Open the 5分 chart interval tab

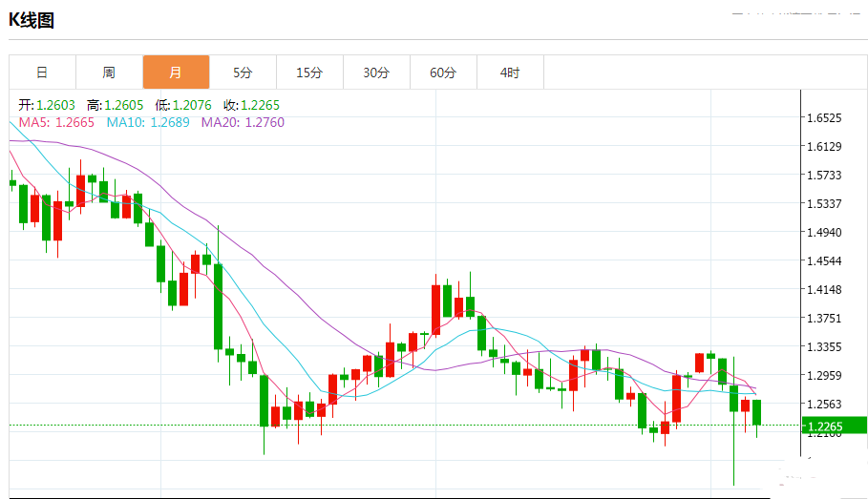point(243,73)
